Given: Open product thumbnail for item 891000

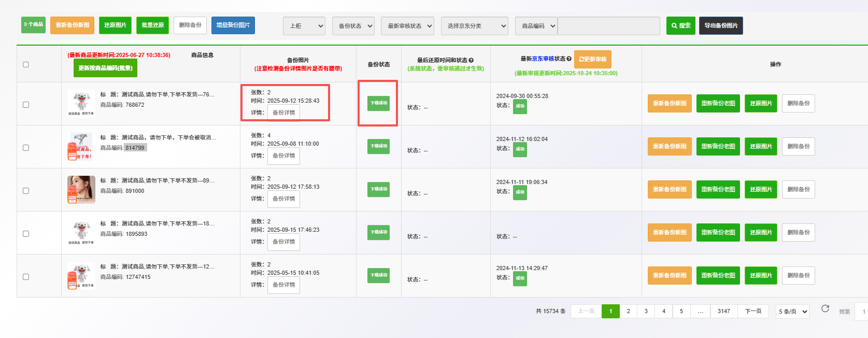Looking at the screenshot, I should (x=81, y=190).
